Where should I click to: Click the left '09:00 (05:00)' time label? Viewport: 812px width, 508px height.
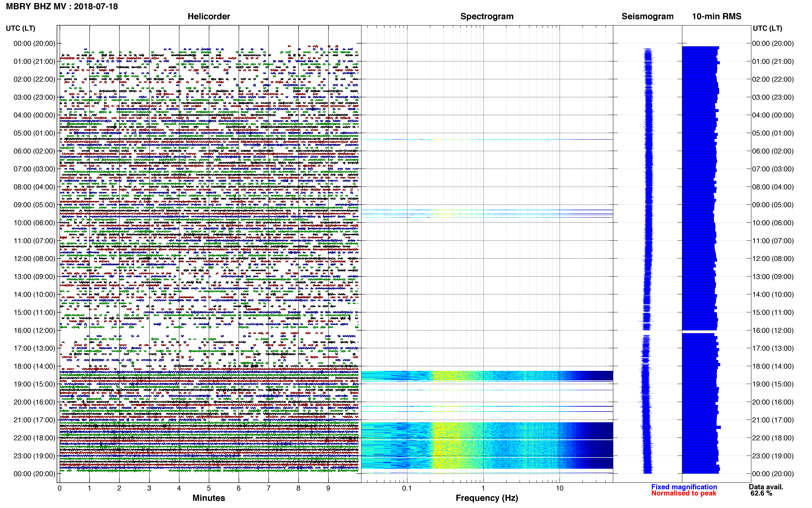[x=34, y=205]
